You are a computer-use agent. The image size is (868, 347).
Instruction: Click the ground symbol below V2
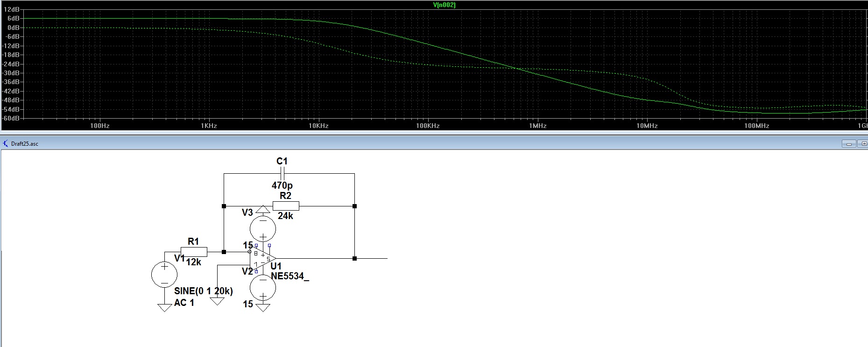[x=263, y=307]
